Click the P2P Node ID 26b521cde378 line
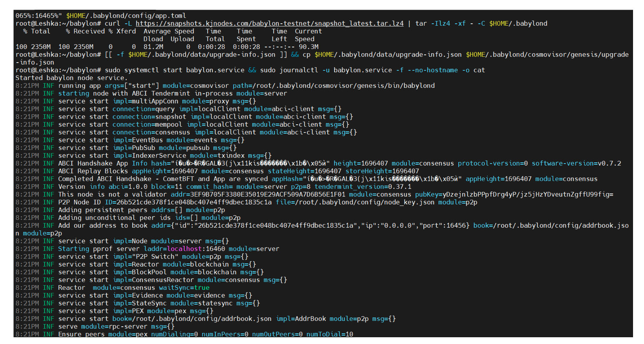Viewport: 644px width, 344px height. pyautogui.click(x=246, y=202)
